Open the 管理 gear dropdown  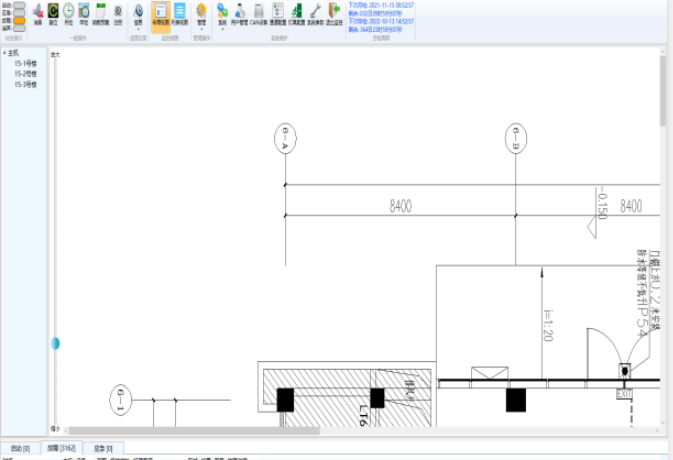click(x=201, y=13)
